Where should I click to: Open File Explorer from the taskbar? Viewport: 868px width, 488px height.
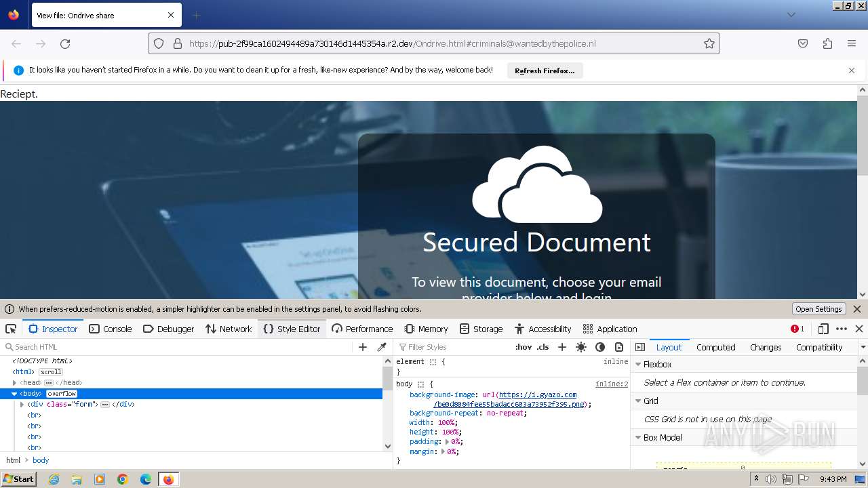click(x=77, y=479)
